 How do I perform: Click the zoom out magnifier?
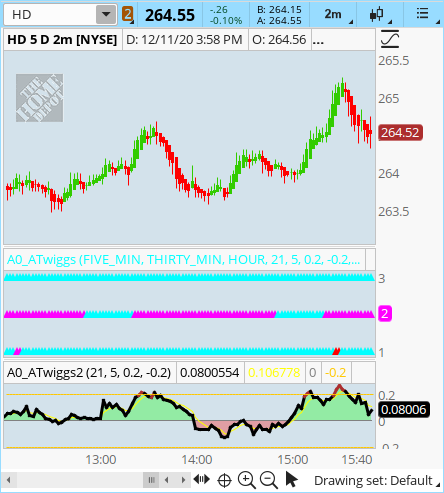(269, 480)
